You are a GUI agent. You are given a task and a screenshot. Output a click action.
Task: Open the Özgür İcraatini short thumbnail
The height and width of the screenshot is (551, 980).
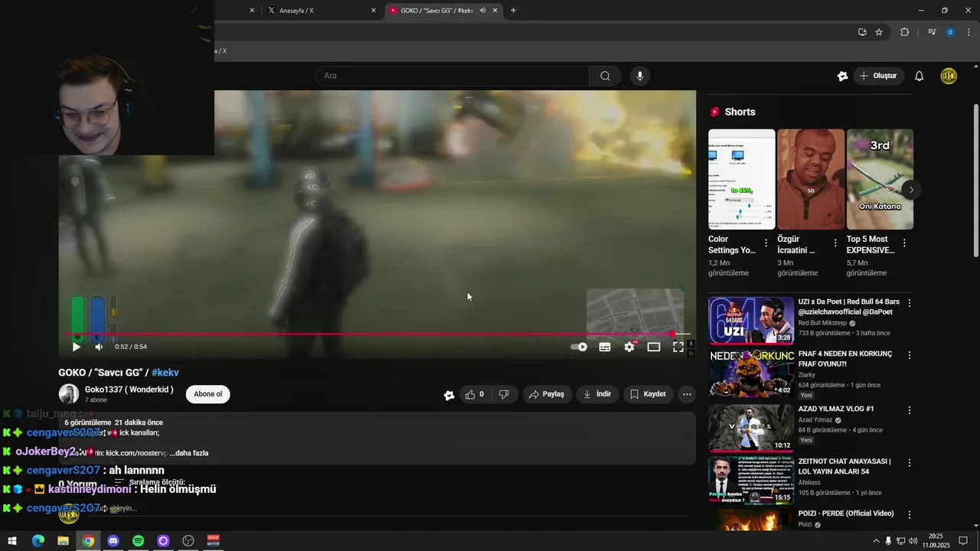pyautogui.click(x=811, y=179)
